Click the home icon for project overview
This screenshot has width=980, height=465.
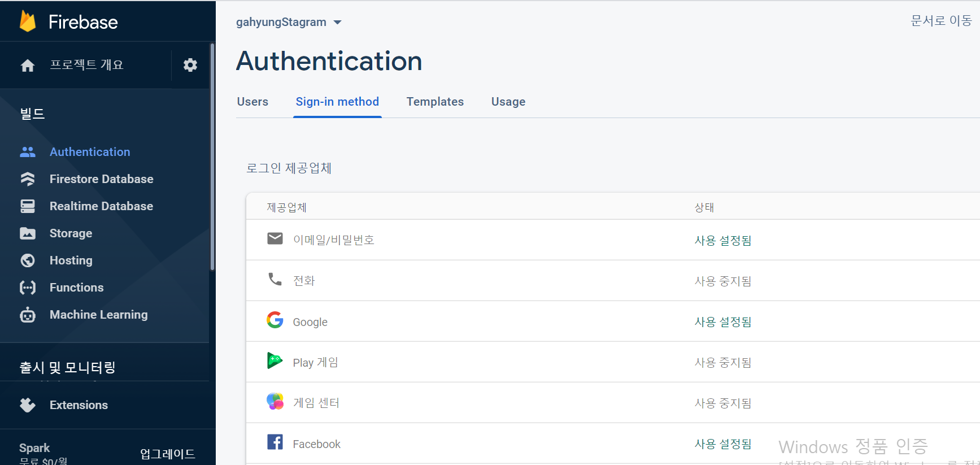pos(28,66)
